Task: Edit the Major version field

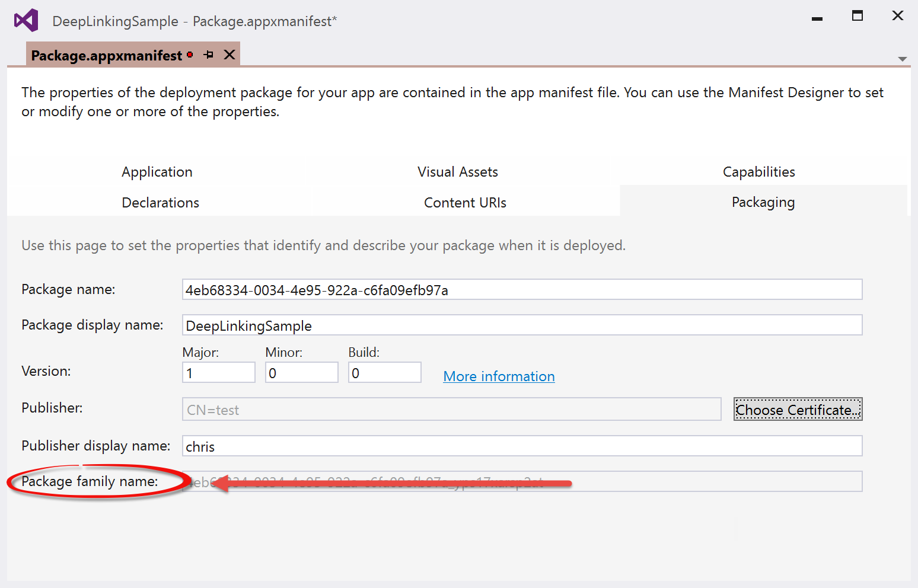Action: tap(219, 373)
